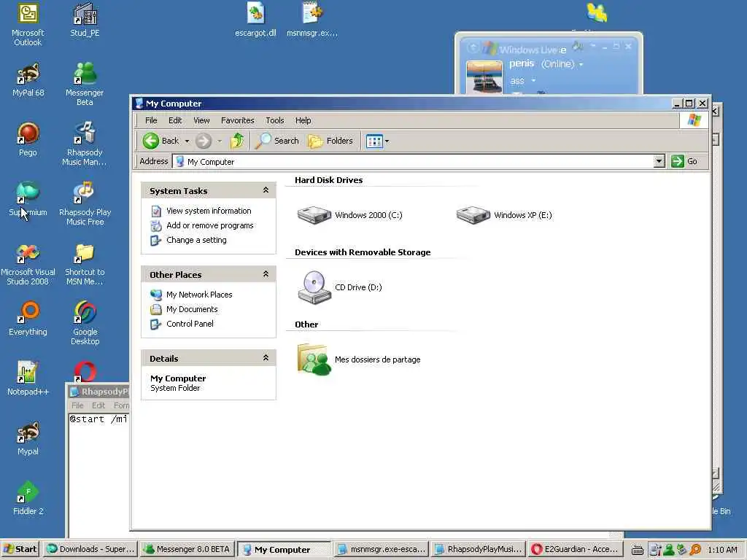Toggle the Folders pane

[x=330, y=141]
